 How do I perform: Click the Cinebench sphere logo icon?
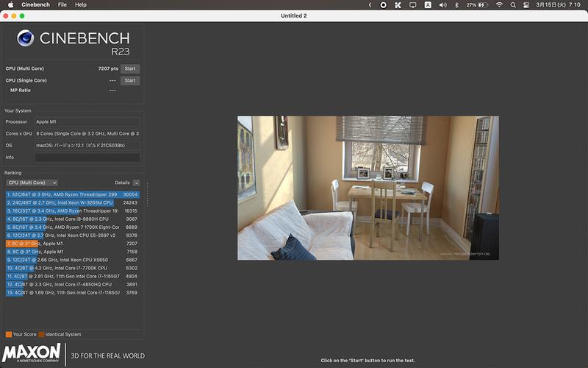(26, 38)
